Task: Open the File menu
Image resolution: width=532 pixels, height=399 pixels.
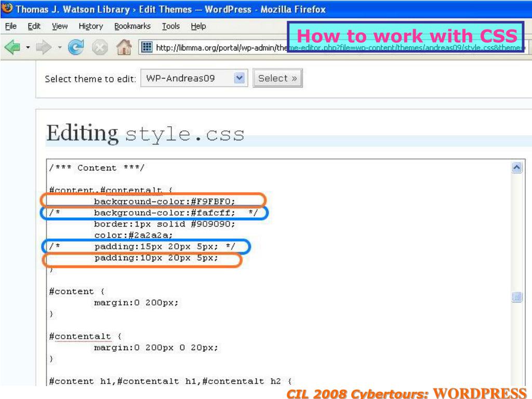Action: tap(11, 26)
